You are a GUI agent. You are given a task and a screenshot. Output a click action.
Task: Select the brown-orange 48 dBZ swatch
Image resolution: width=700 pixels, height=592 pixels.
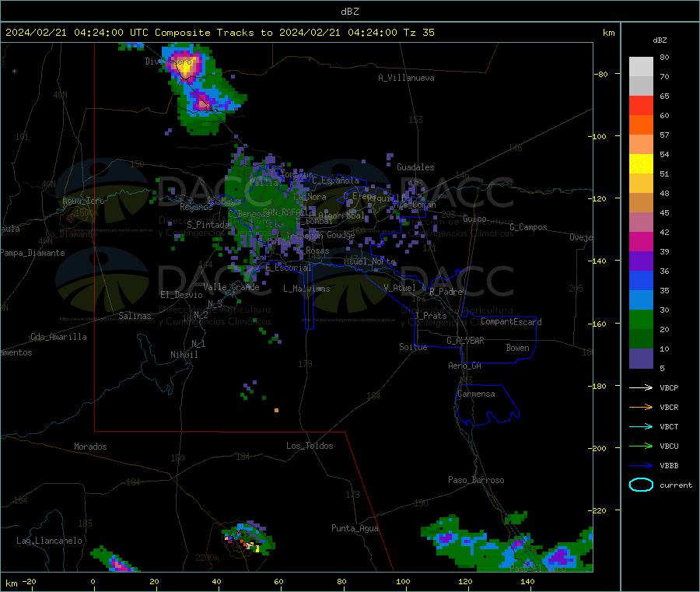641,203
